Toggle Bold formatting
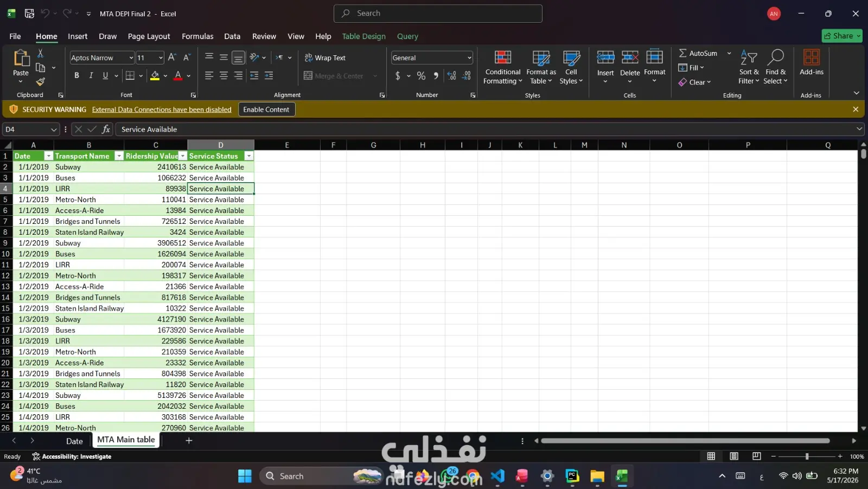 point(76,76)
